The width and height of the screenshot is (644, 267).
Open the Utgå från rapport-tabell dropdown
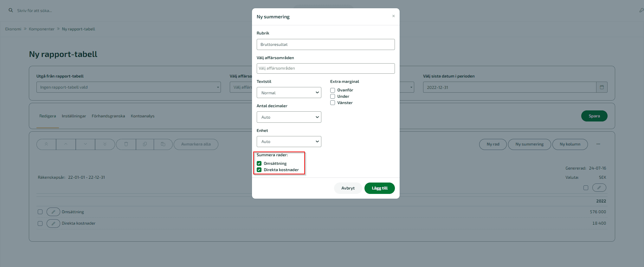click(x=129, y=87)
